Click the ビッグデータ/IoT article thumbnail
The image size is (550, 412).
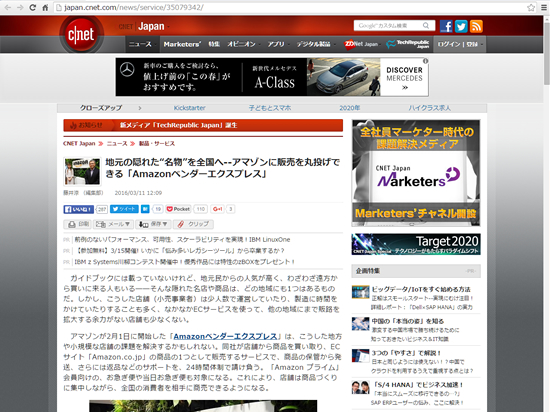[361, 292]
